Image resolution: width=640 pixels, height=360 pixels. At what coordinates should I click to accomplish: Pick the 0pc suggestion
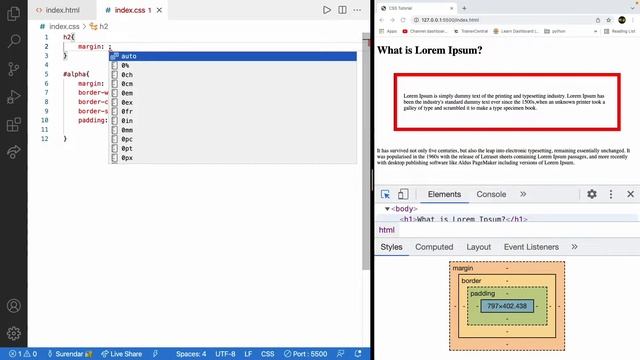pos(233,139)
